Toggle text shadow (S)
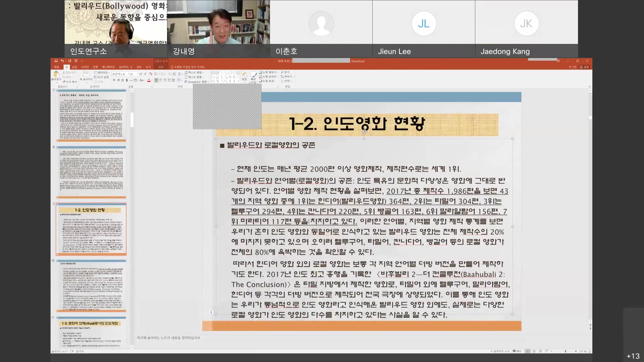 [x=127, y=80]
